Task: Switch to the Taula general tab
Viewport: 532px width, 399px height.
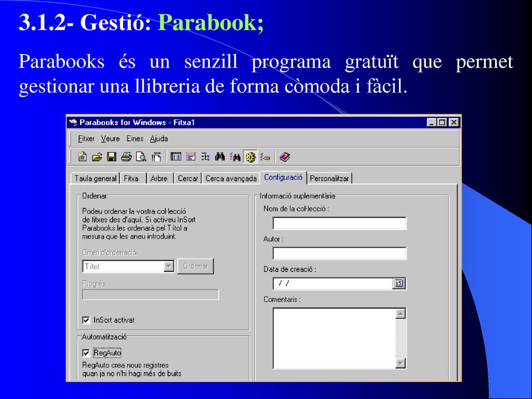Action: coord(96,179)
